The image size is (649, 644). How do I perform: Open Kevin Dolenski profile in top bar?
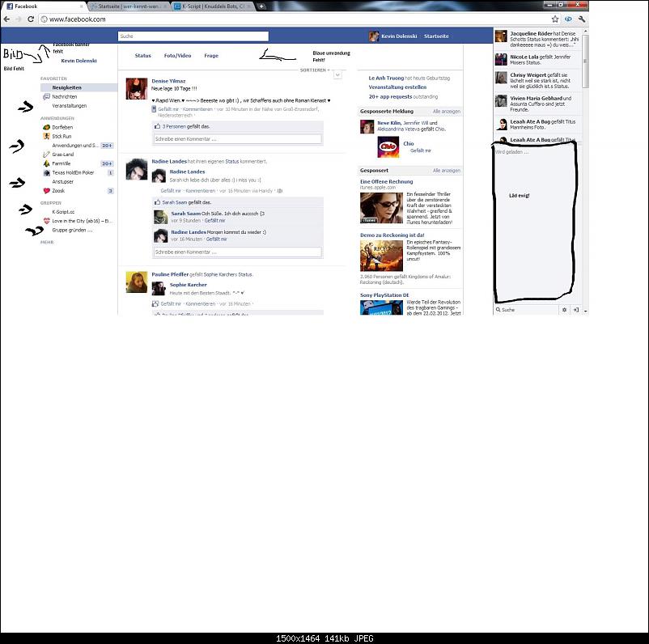click(x=399, y=36)
